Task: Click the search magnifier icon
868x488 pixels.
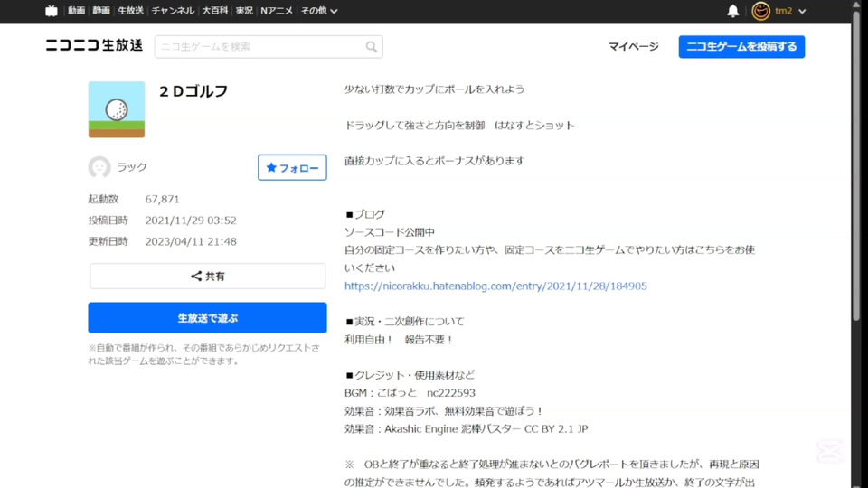Action: (371, 47)
